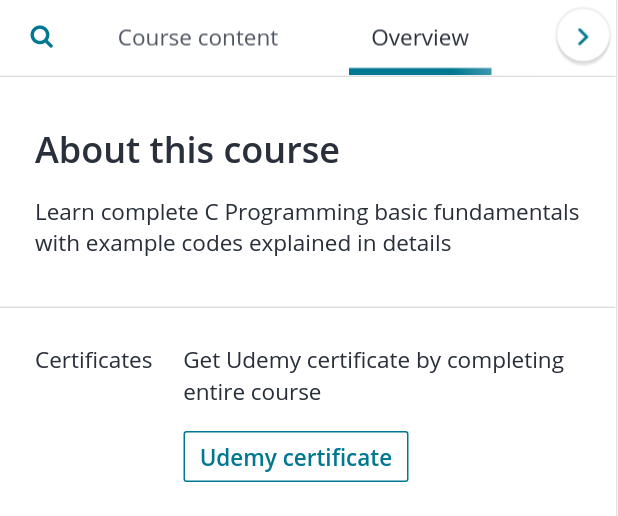Click the teal underline beneath the Overview tab
This screenshot has height=516, width=618.
[420, 71]
